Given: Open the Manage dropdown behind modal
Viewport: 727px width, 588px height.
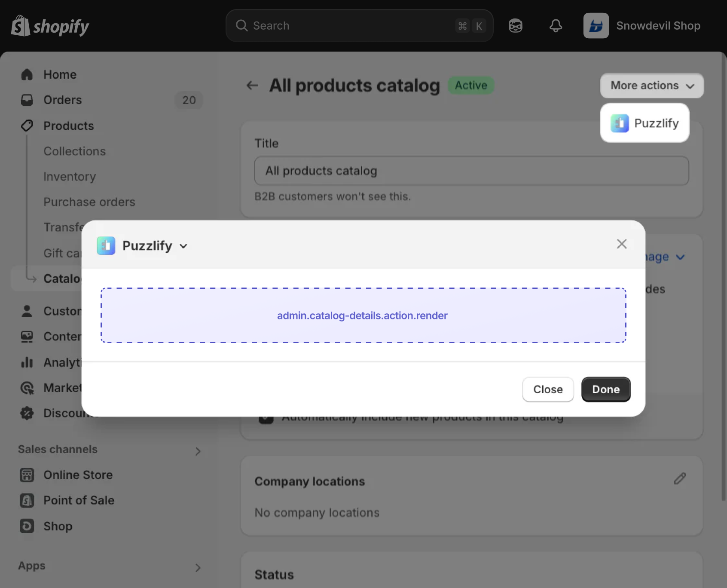Looking at the screenshot, I should [x=665, y=257].
